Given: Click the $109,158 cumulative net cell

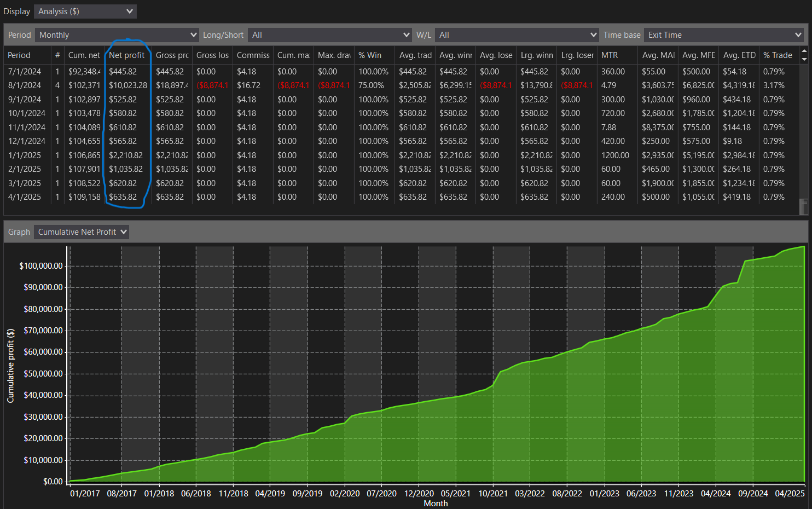Looking at the screenshot, I should [x=84, y=197].
